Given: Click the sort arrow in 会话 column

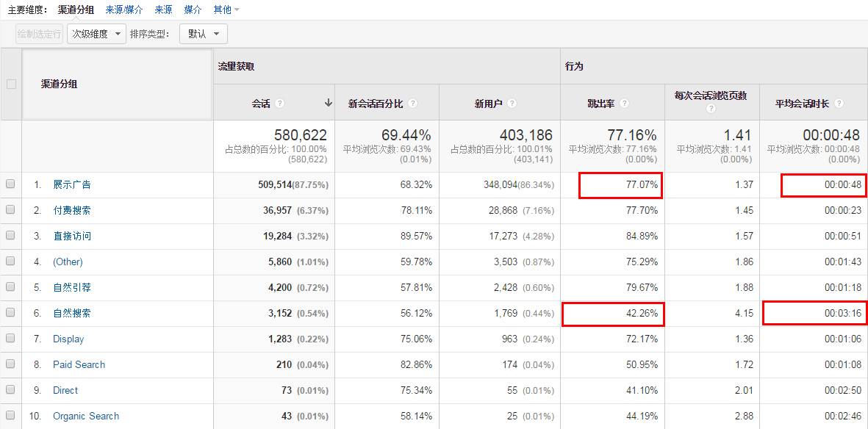Looking at the screenshot, I should [329, 103].
